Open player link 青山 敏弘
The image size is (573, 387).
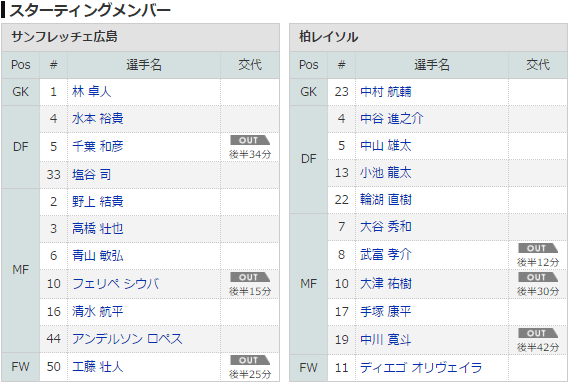click(98, 256)
